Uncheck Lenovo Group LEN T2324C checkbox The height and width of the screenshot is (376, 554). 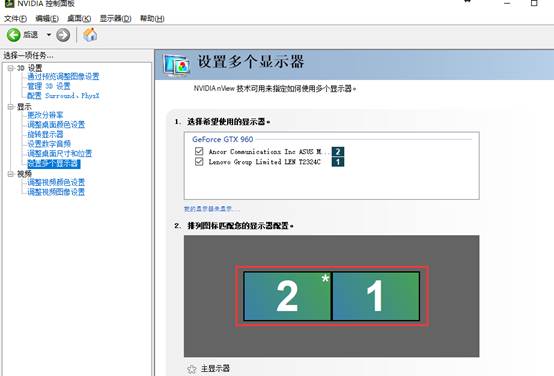pos(199,161)
